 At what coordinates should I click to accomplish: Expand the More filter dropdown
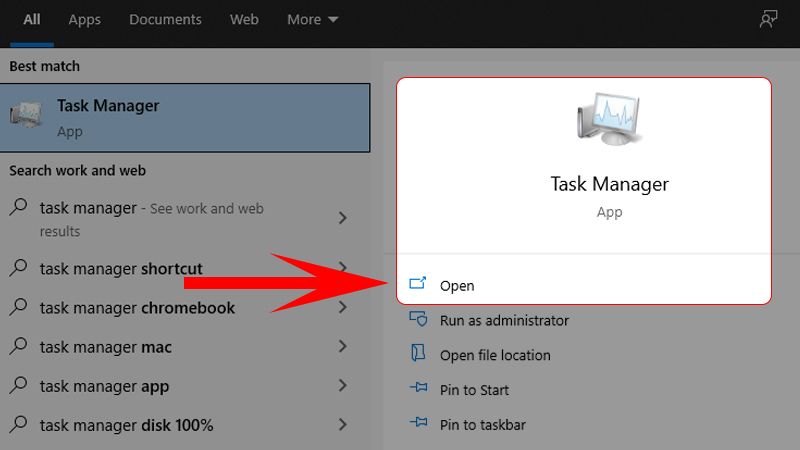point(312,19)
